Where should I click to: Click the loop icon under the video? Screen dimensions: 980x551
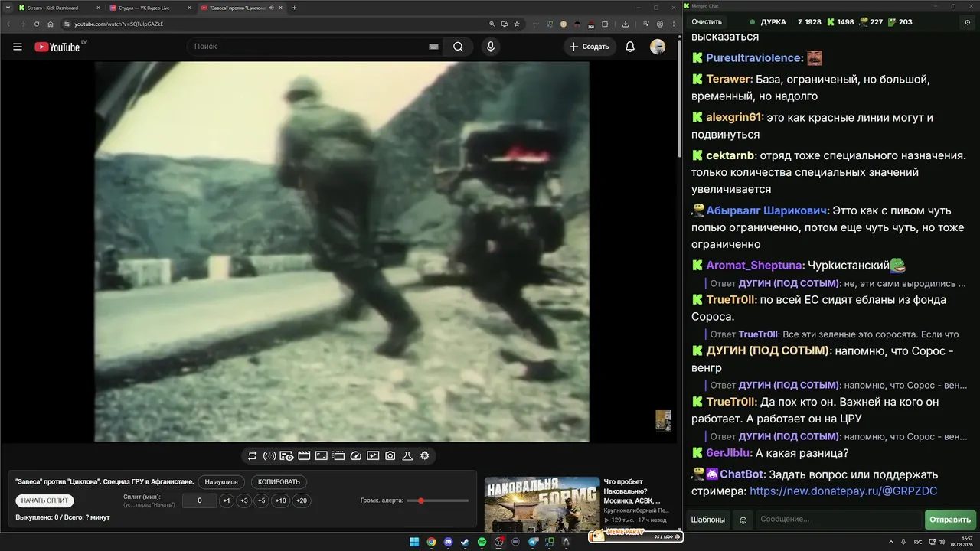click(252, 455)
